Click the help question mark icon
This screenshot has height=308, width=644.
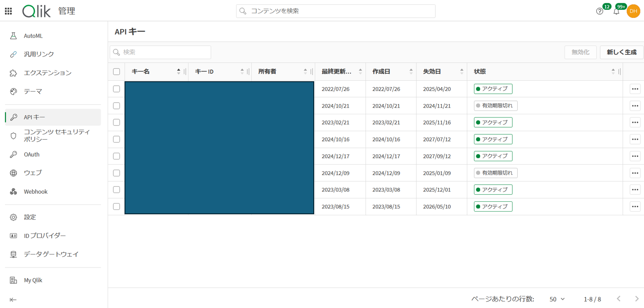point(599,11)
